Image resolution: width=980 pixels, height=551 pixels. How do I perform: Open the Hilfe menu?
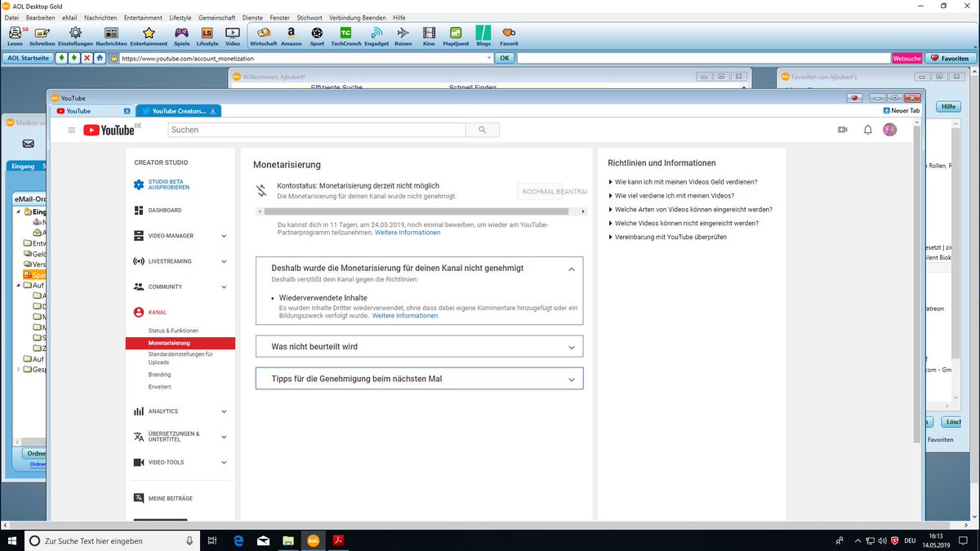coord(399,17)
